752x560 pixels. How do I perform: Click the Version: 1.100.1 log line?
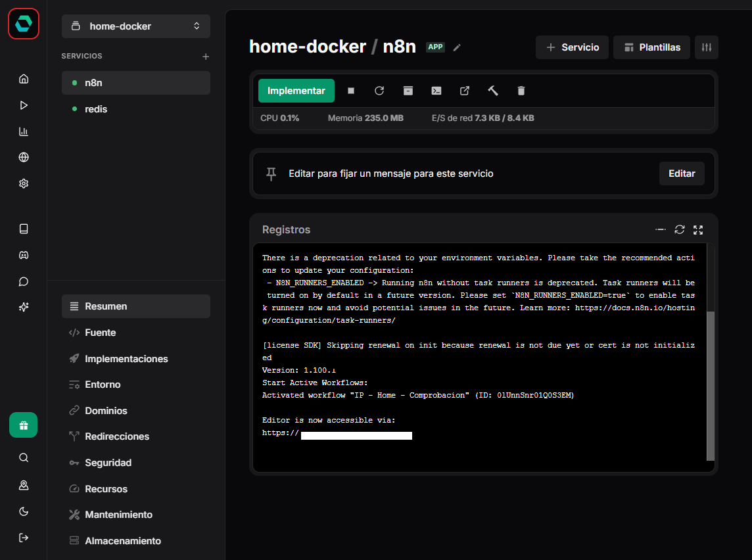click(x=299, y=370)
